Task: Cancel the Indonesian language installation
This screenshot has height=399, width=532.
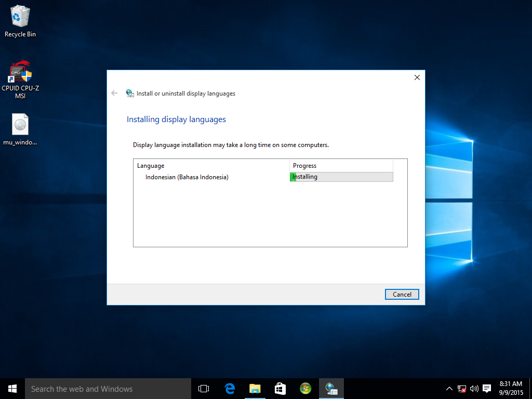Action: (402, 294)
